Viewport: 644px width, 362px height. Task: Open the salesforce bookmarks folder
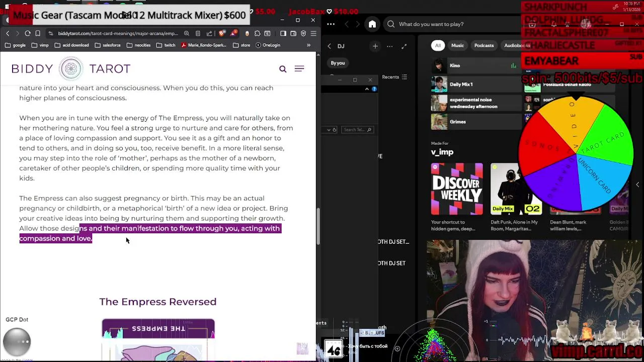[107, 45]
